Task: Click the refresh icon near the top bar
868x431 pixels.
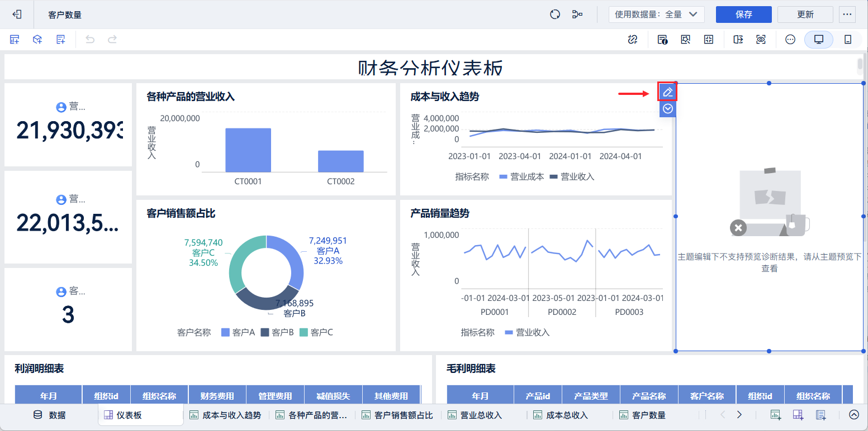Action: coord(554,14)
